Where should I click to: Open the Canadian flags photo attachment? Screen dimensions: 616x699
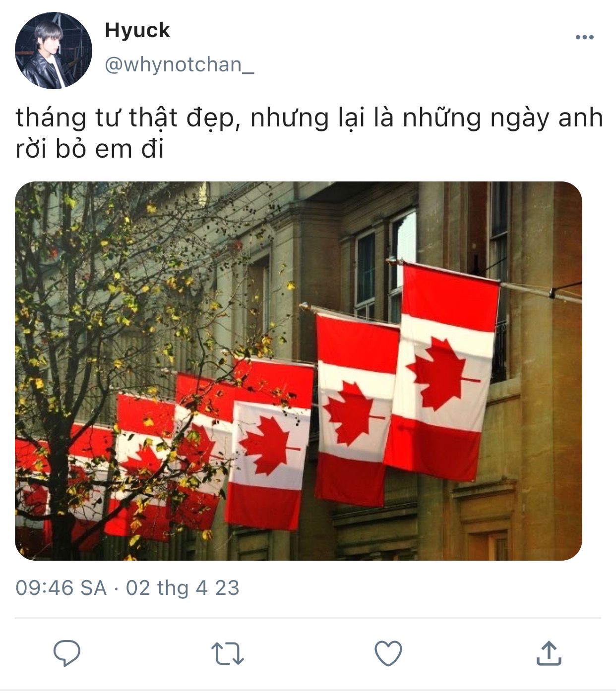click(299, 371)
